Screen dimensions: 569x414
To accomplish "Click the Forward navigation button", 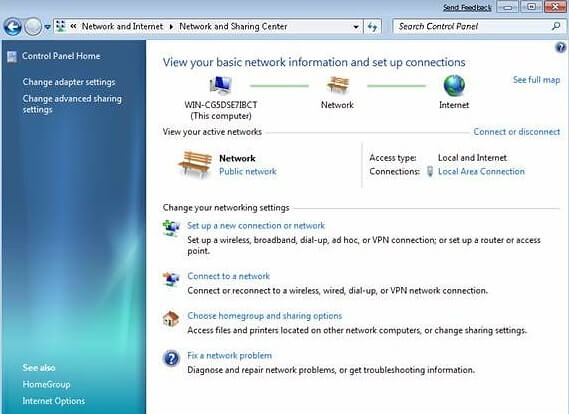I will coord(33,26).
